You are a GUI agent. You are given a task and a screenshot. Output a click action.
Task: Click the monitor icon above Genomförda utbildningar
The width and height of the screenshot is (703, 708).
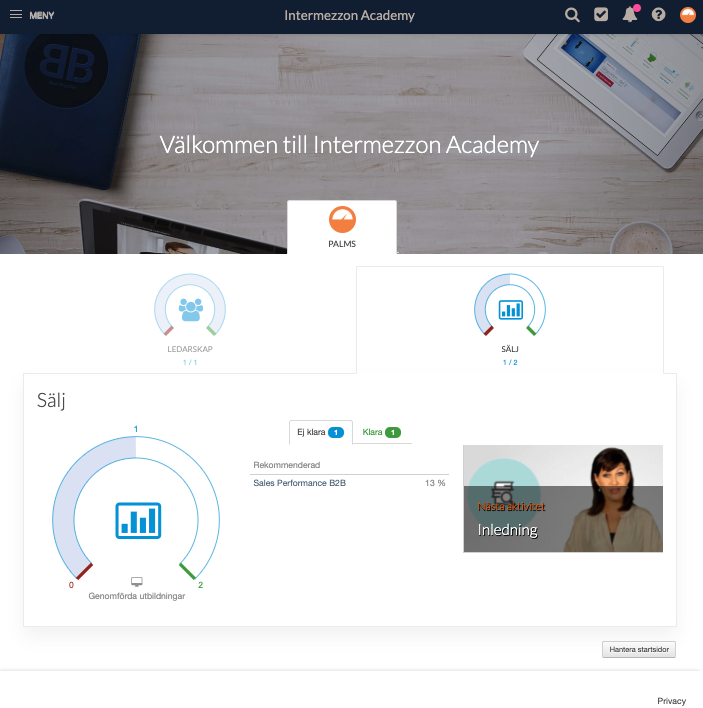click(137, 581)
